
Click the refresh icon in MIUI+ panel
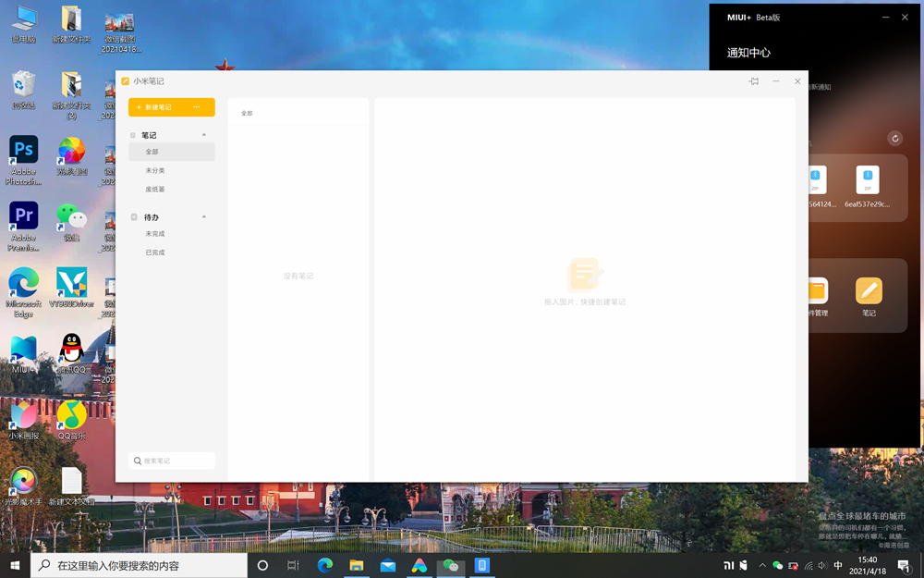tap(894, 139)
